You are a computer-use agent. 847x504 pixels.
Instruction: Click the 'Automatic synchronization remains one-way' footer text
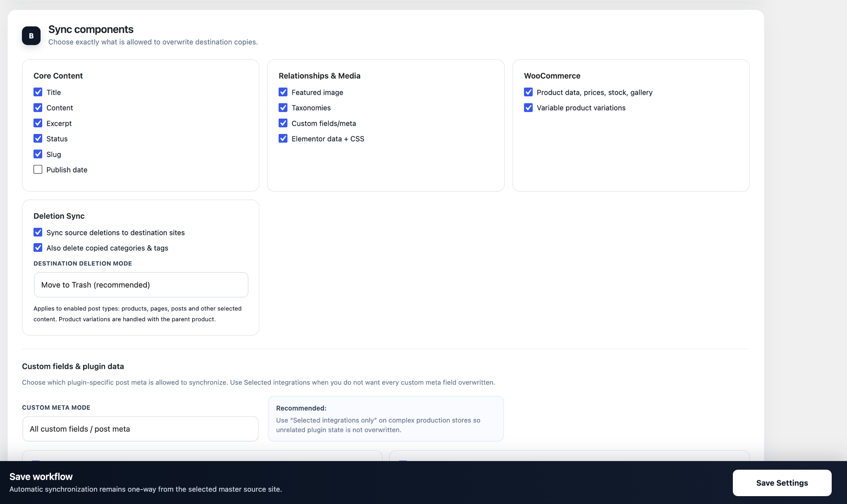pos(146,489)
